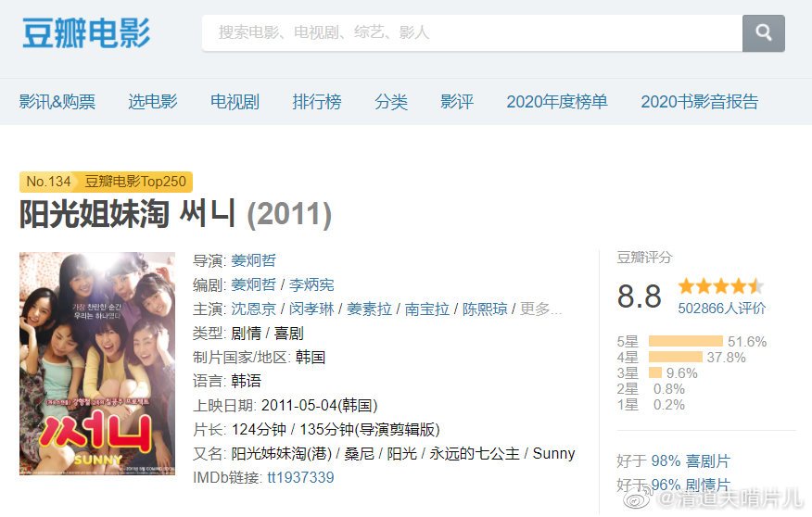
Task: Open the 2020书影音报告 link
Action: point(699,101)
